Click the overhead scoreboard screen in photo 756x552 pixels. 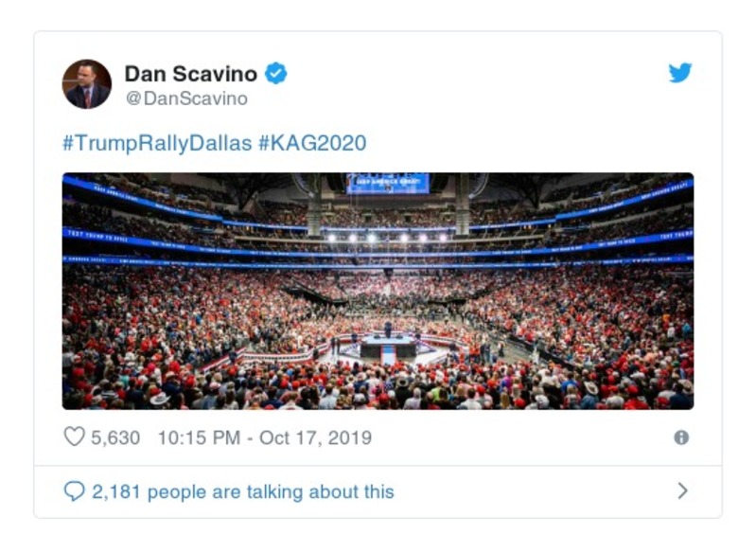[x=387, y=183]
